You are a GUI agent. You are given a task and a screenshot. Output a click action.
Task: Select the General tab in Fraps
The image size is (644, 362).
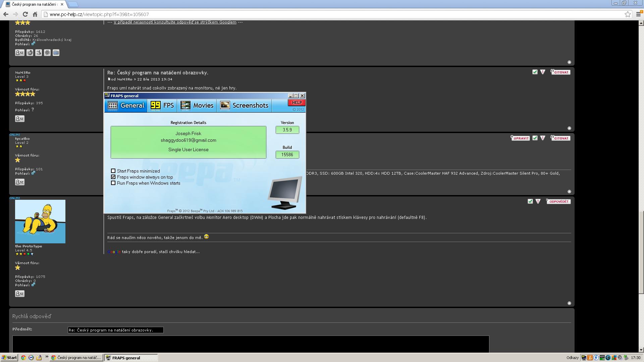[x=126, y=106]
